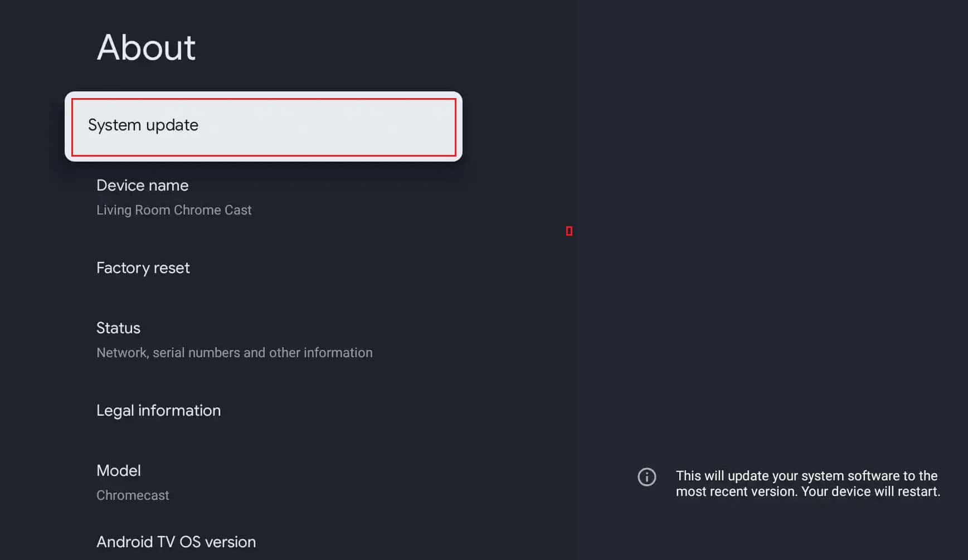Click the 'Chromecast' model value
Screen dimensions: 968x560
click(133, 495)
